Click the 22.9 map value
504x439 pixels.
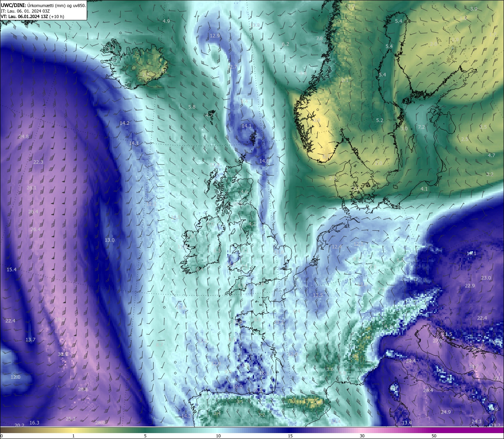[470, 286]
